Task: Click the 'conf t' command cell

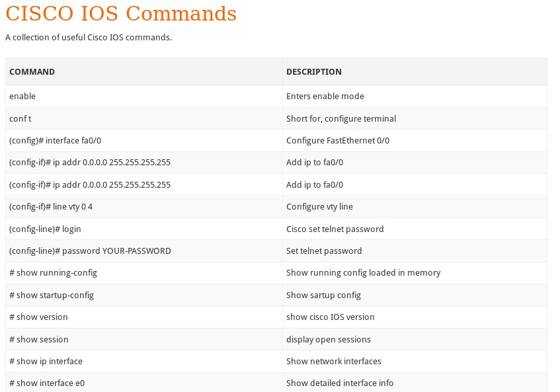Action: coord(20,119)
